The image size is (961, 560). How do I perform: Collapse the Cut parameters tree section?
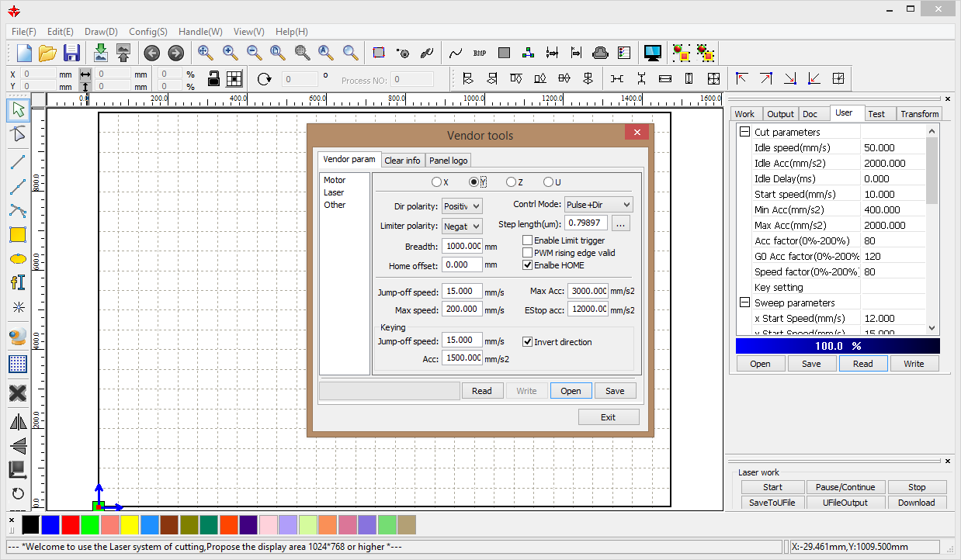click(744, 132)
